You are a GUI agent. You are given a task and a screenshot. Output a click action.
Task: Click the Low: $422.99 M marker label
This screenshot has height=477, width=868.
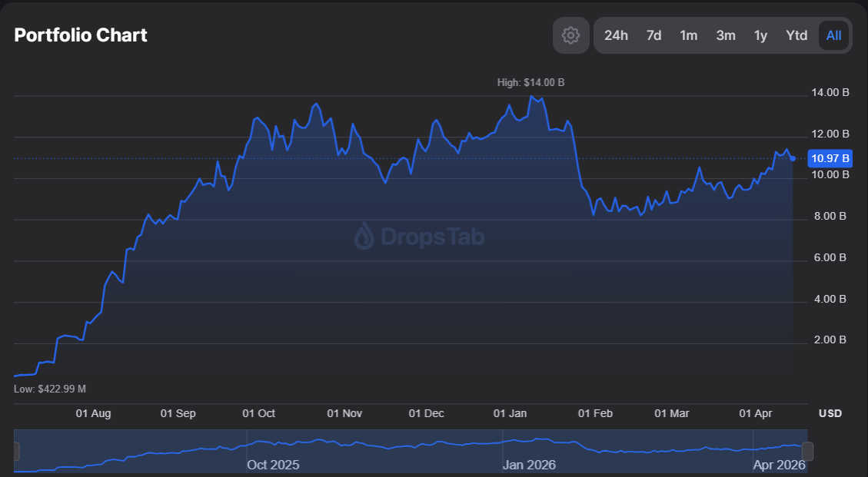coord(51,389)
